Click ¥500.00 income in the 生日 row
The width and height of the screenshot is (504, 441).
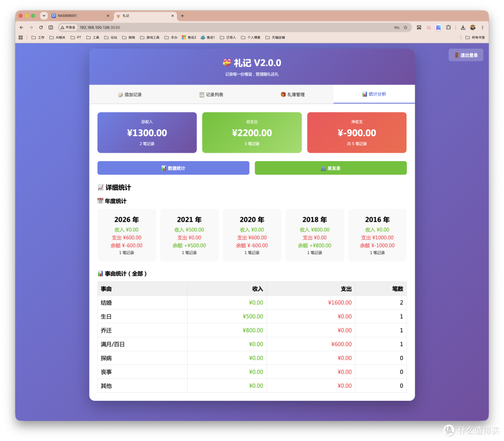pos(253,317)
